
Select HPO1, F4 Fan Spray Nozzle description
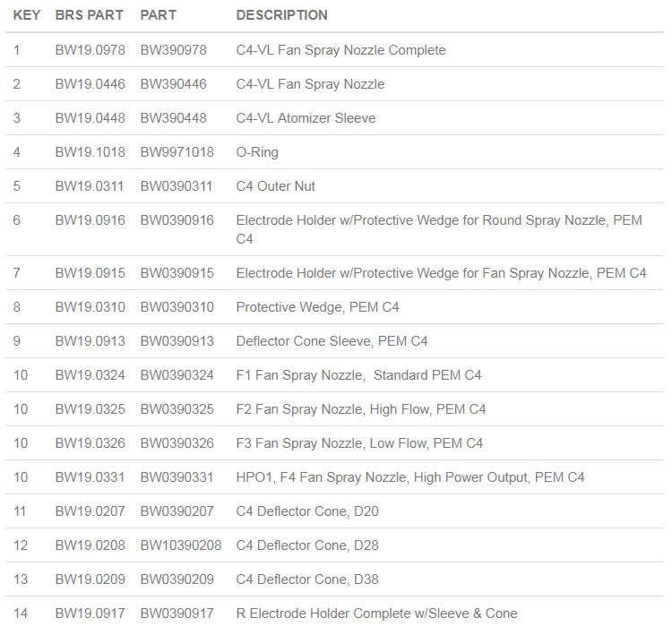click(x=409, y=477)
